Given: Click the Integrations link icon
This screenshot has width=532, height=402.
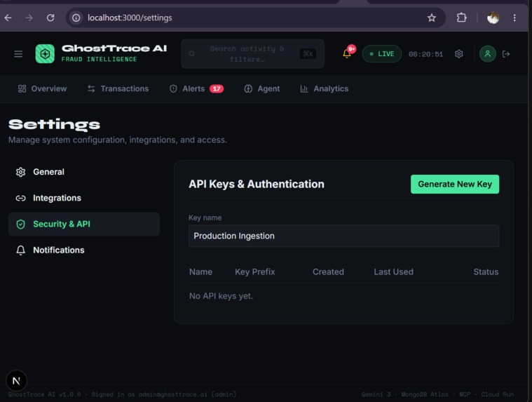Looking at the screenshot, I should [x=21, y=198].
